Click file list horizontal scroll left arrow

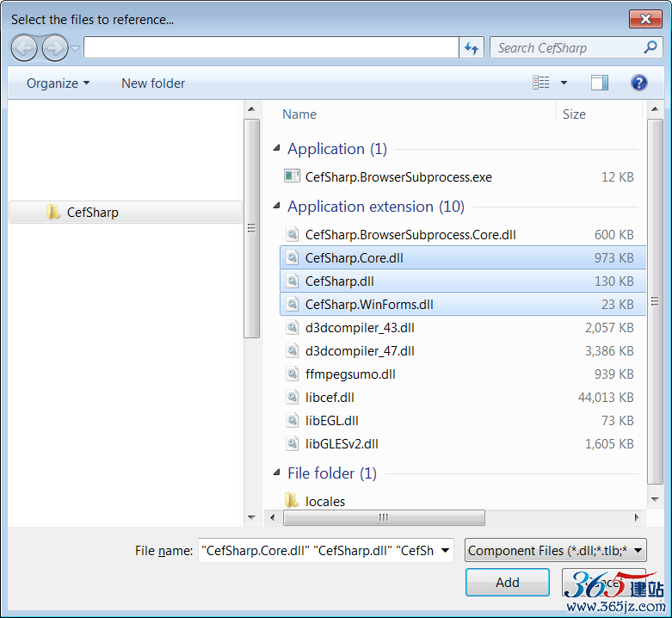(273, 517)
